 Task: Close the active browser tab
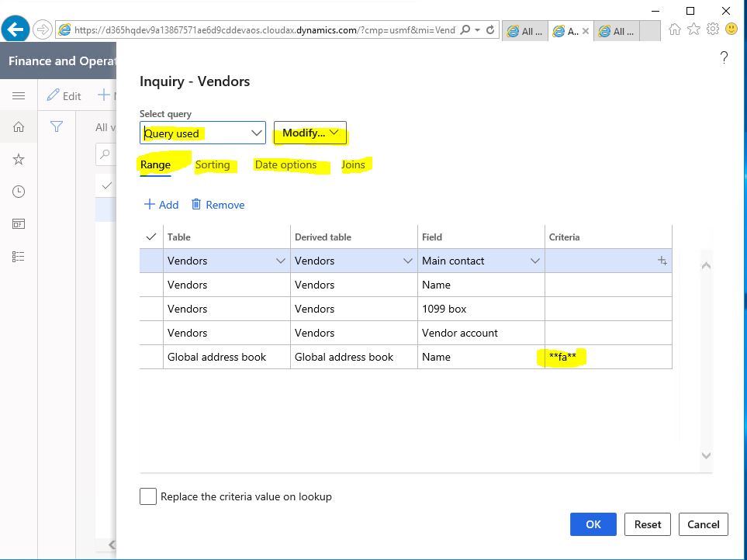586,32
